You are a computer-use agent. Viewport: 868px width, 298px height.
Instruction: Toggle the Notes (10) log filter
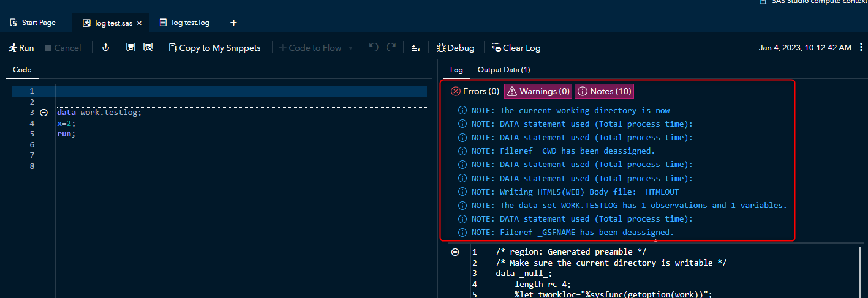point(604,91)
